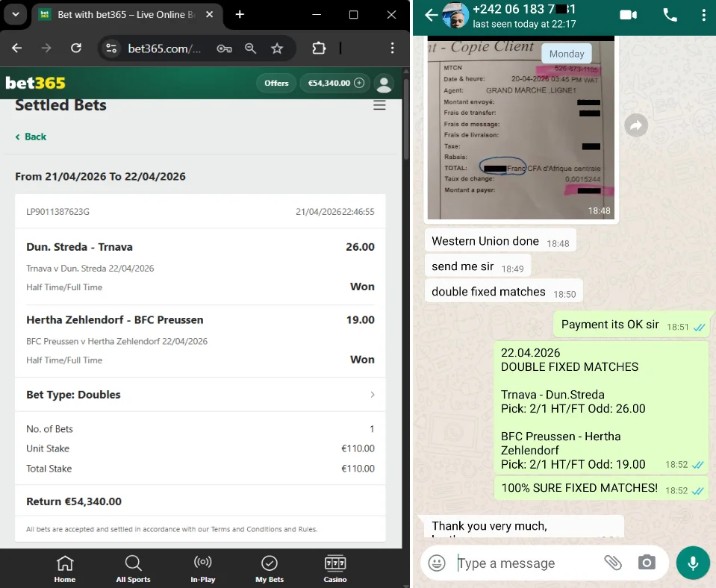716x588 pixels.
Task: Open contact info for +242 number
Action: pos(524,16)
